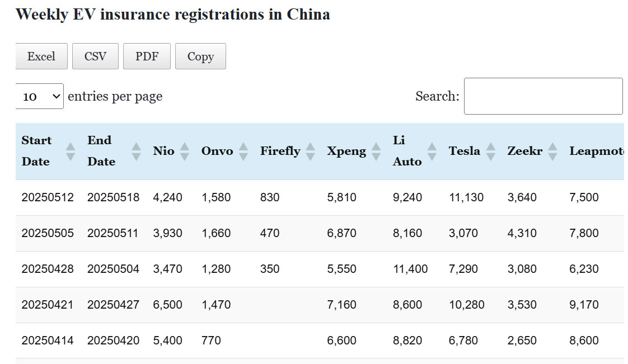Click Tesla value 11,130 cell

[466, 197]
